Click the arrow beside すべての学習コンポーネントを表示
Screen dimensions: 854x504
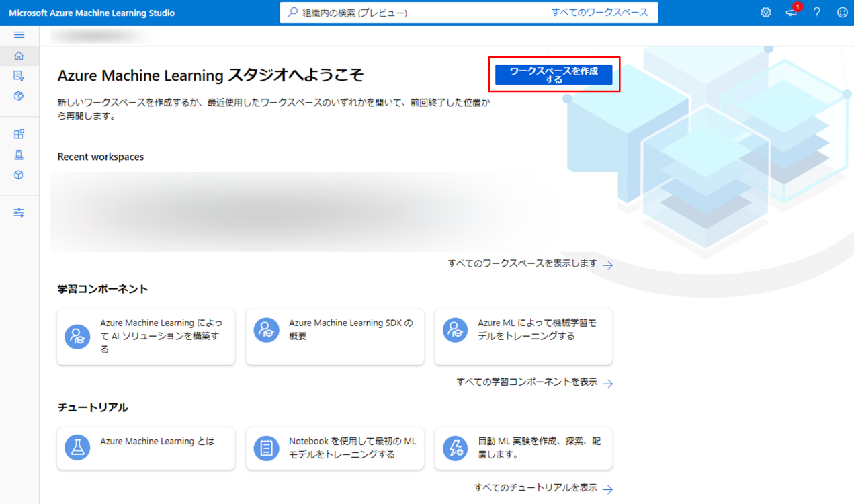click(607, 384)
